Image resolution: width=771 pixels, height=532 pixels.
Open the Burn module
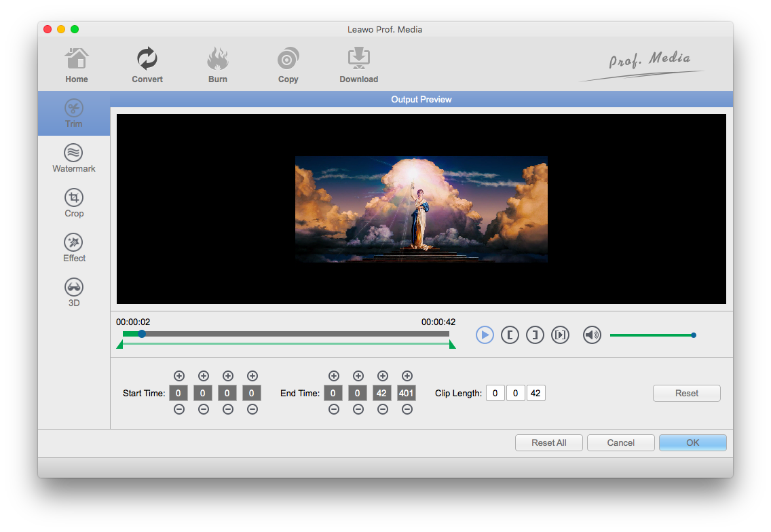[218, 65]
